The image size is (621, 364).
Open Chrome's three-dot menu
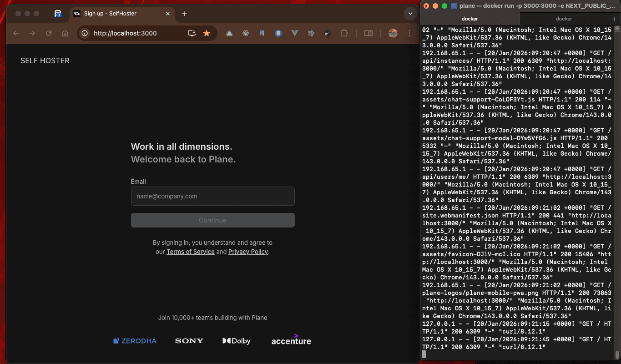(x=409, y=33)
